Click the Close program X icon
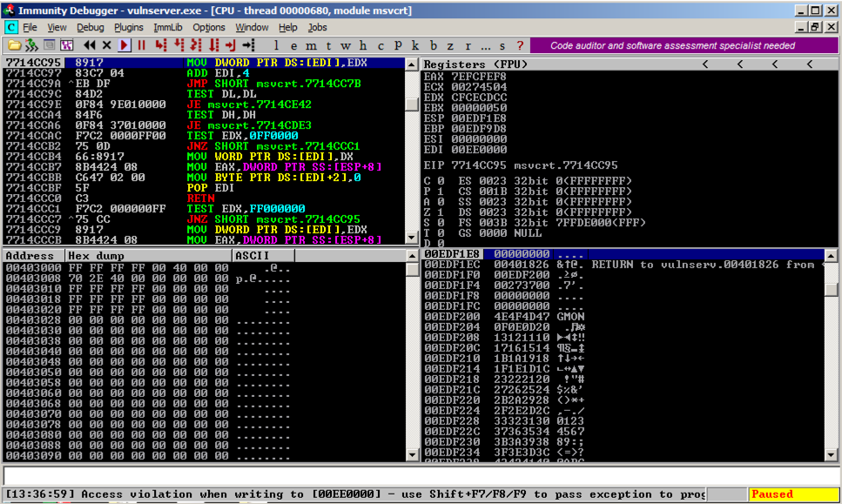Screen dimensions: 842x504 (107, 45)
